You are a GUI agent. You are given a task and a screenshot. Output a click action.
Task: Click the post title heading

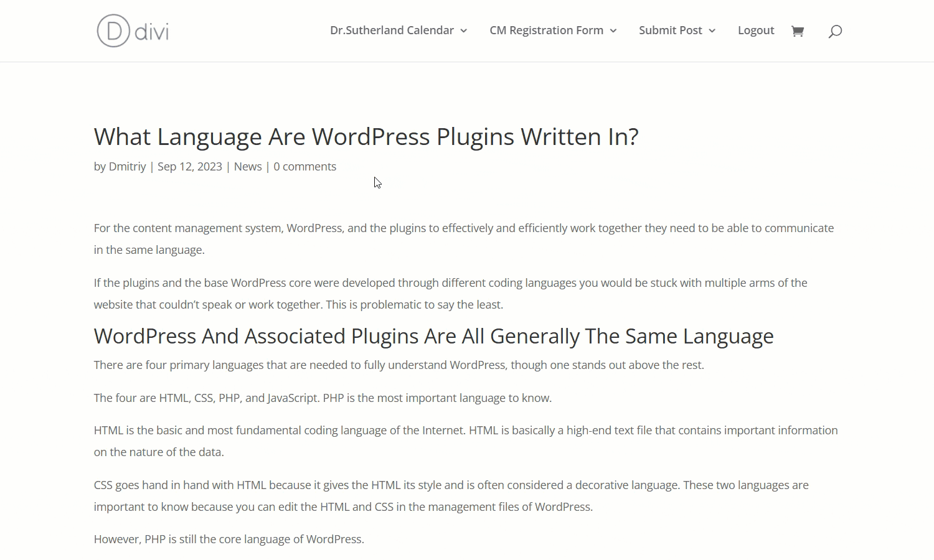coord(366,137)
